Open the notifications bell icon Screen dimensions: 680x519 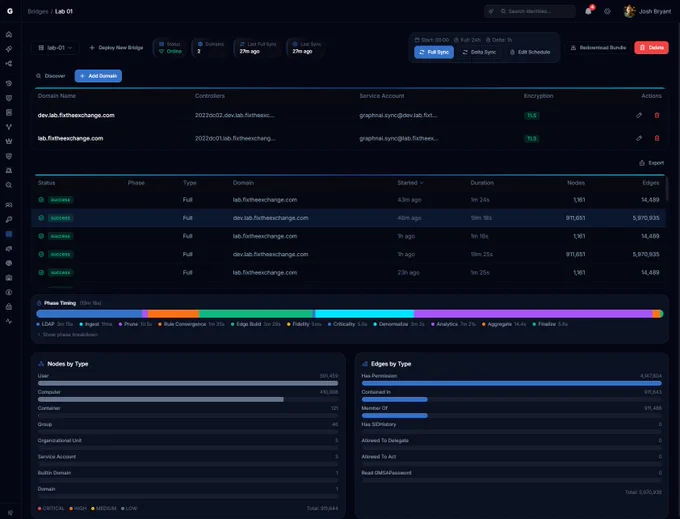pos(588,11)
